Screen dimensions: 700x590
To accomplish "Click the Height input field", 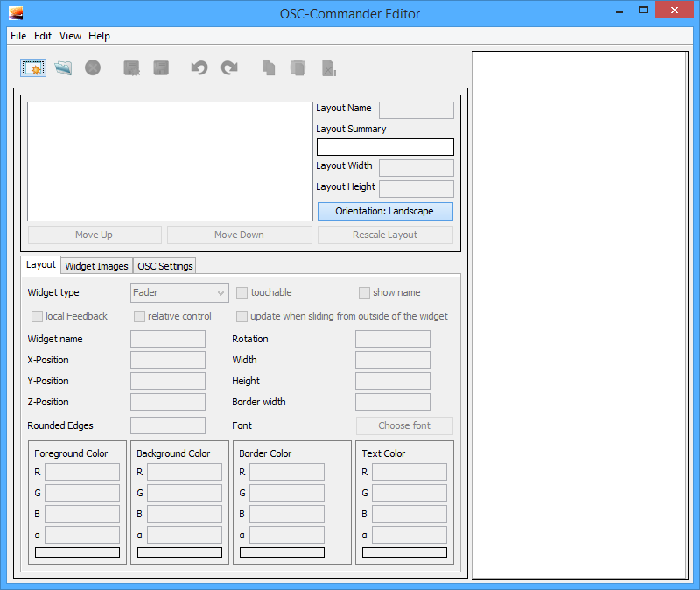I will [x=393, y=381].
